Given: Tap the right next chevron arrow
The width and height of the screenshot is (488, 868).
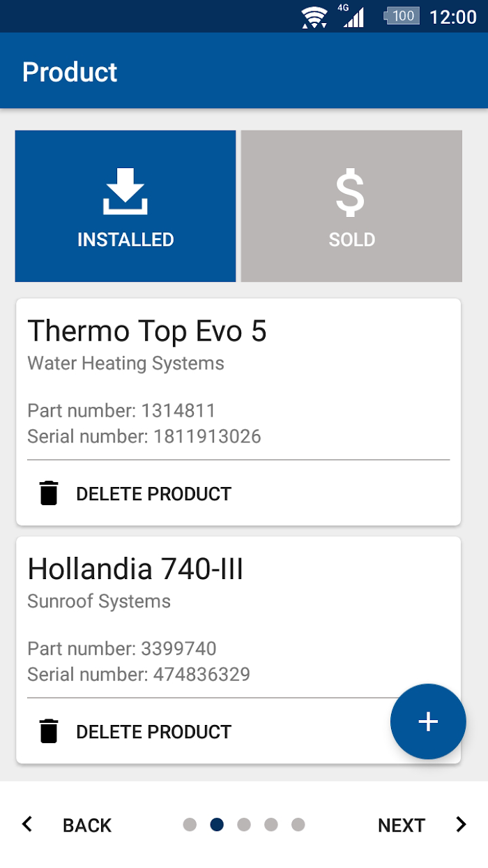Looking at the screenshot, I should click(x=461, y=824).
